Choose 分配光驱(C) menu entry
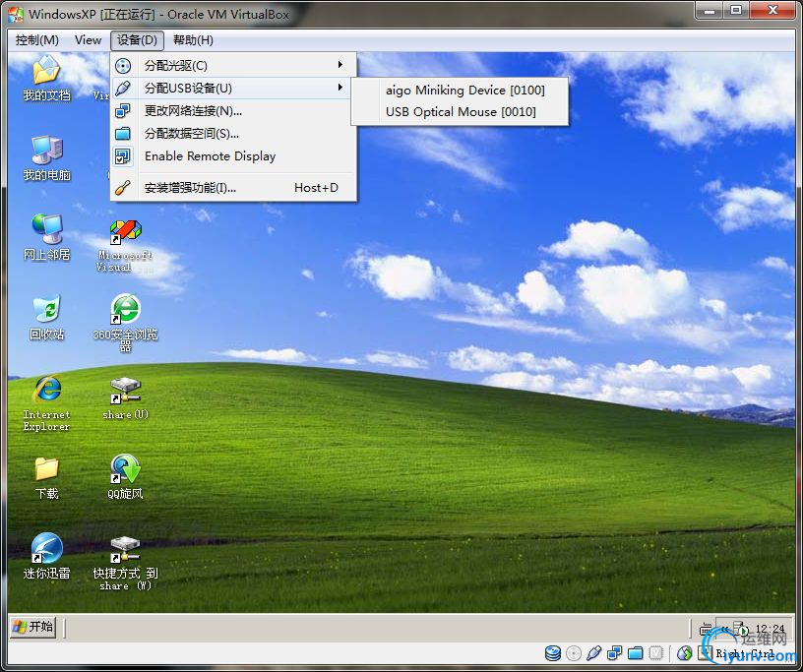 tap(233, 66)
